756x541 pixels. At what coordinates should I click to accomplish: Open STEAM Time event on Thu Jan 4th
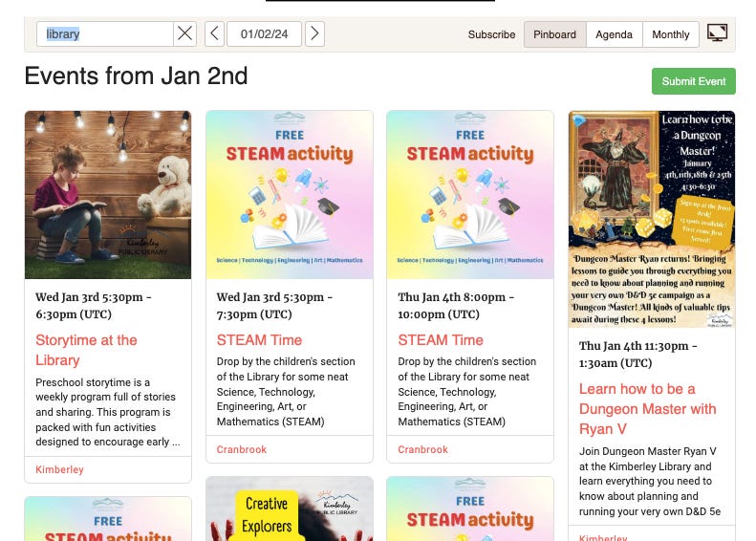pyautogui.click(x=441, y=340)
